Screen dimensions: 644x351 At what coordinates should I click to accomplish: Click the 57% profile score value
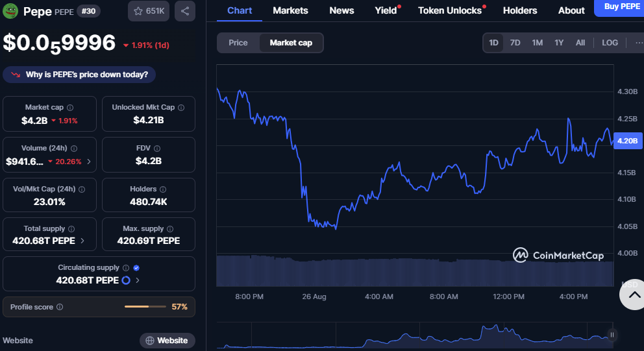(179, 307)
